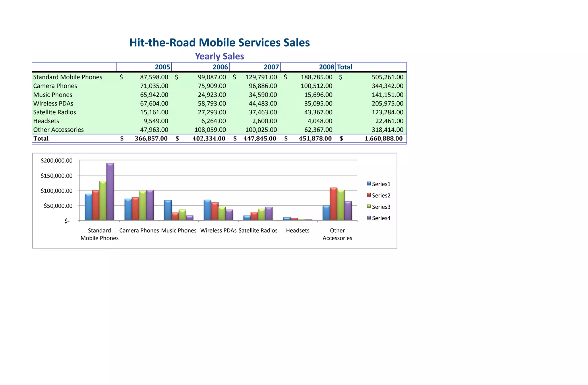Click the tallest purple Standard Mobile Phones bar
The height and width of the screenshot is (385, 588).
pos(110,192)
